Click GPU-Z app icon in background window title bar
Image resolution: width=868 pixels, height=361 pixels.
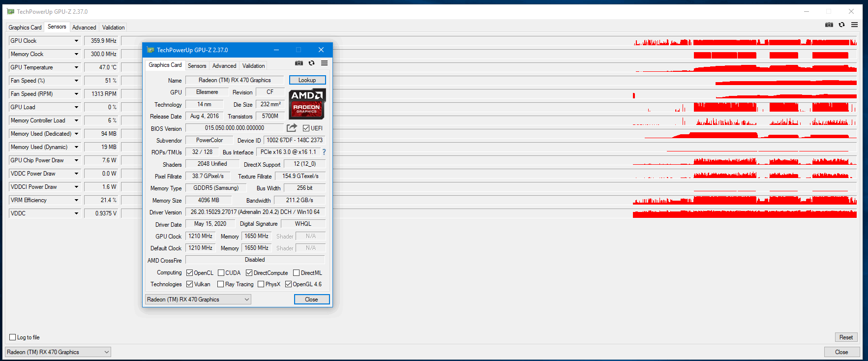point(10,11)
